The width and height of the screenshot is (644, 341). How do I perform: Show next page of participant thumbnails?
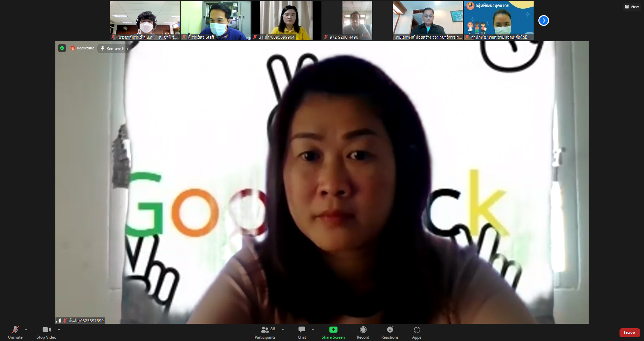pyautogui.click(x=543, y=20)
